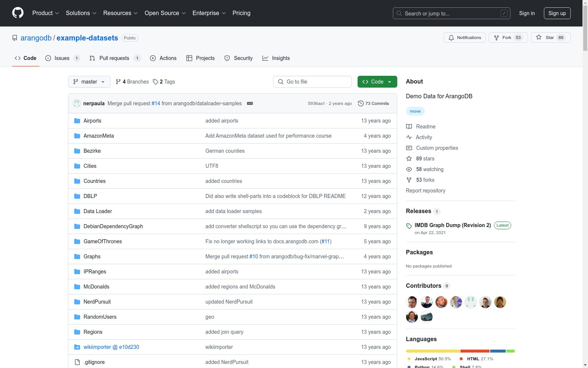Click the Custom properties icon

(x=409, y=148)
